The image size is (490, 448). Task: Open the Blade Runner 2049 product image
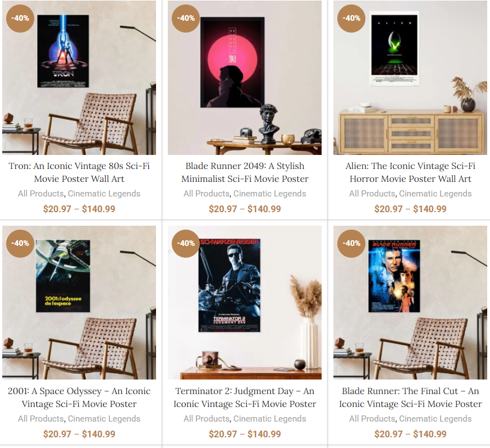click(245, 77)
